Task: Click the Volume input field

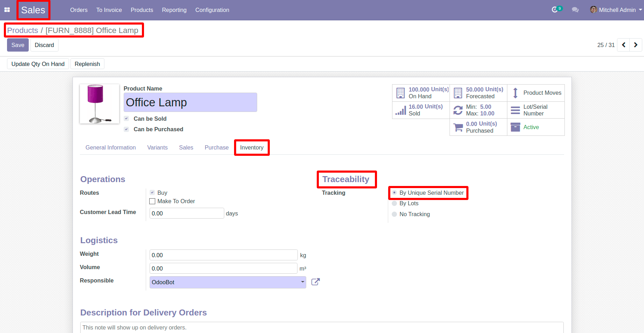Action: [x=224, y=268]
